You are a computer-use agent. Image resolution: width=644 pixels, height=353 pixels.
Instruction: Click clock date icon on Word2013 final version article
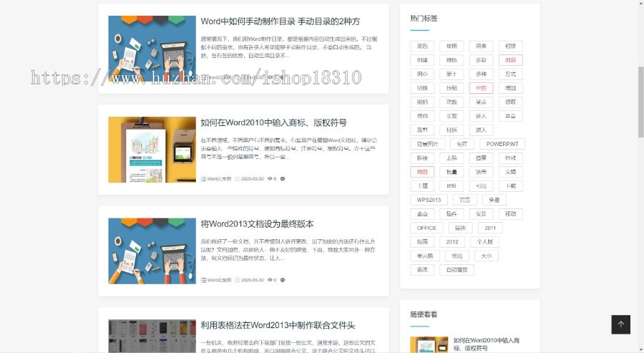[238, 280]
